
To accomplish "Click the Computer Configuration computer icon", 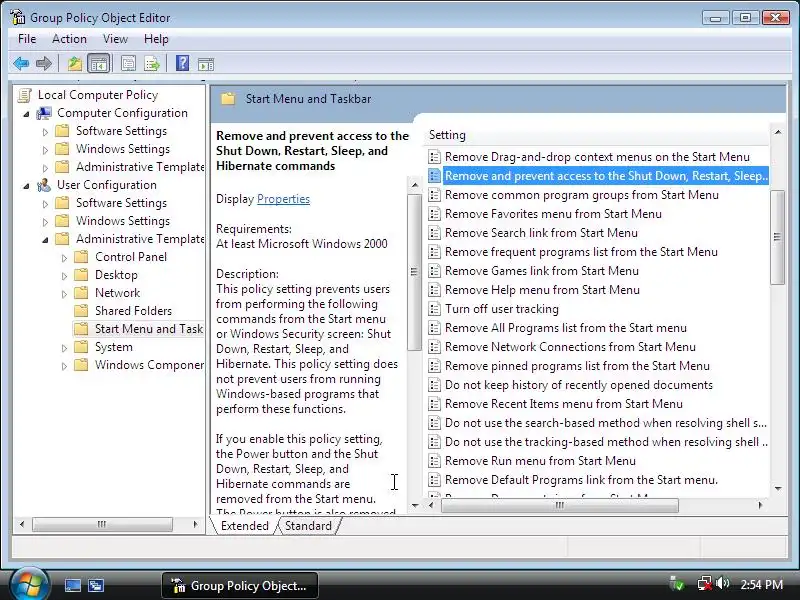I will [x=44, y=113].
